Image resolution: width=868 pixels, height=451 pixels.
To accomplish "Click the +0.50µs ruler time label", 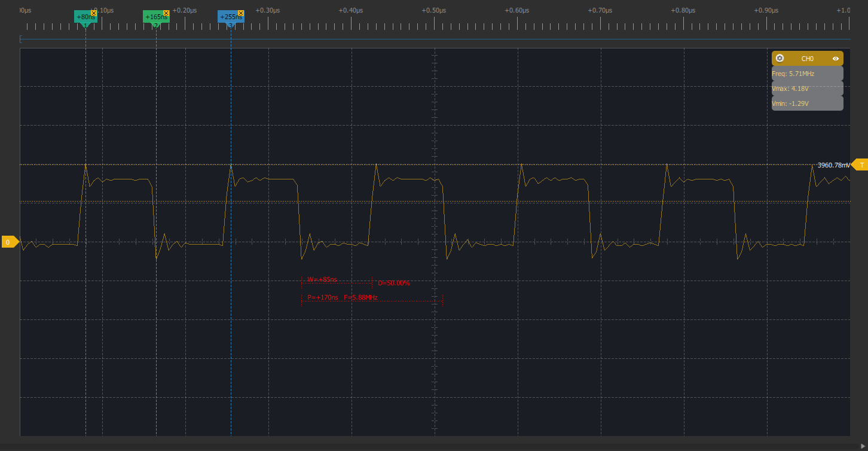I will (x=434, y=10).
